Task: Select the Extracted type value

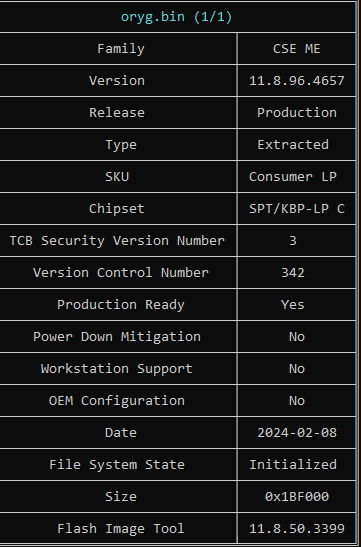Action: tap(293, 145)
